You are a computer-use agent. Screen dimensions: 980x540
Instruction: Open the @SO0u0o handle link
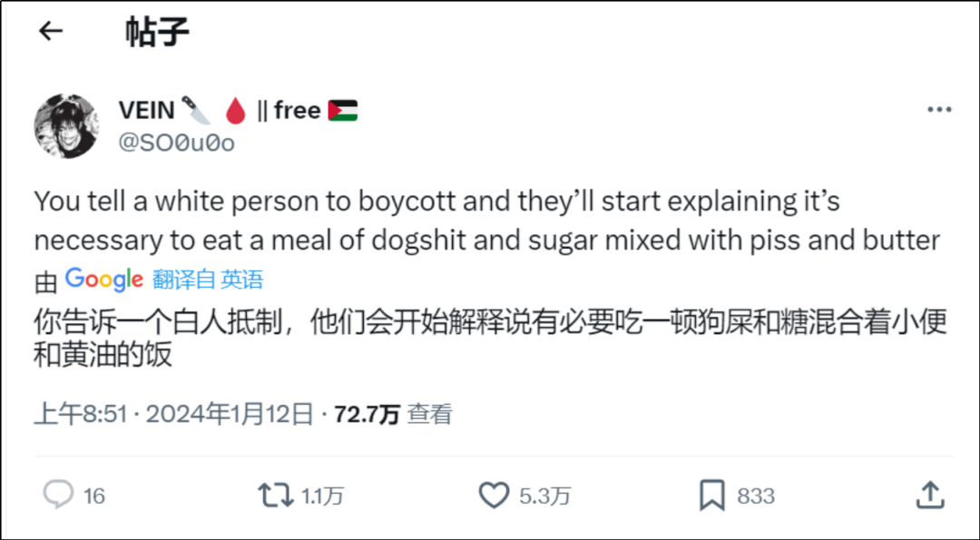[x=177, y=142]
